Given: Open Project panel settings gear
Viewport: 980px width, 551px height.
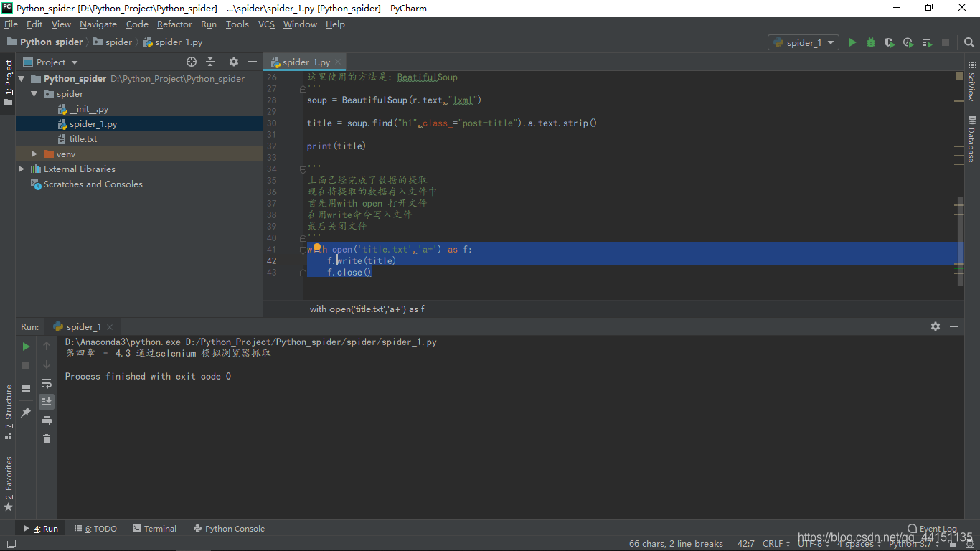Looking at the screenshot, I should [x=234, y=62].
